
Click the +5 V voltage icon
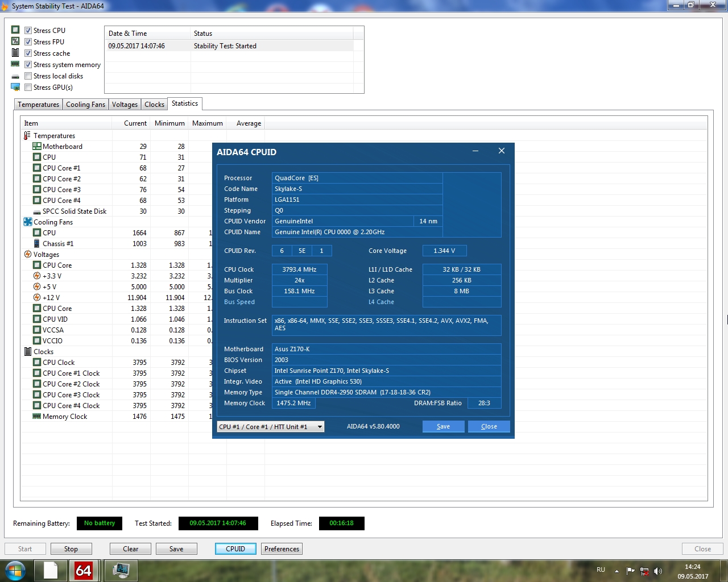pos(37,287)
